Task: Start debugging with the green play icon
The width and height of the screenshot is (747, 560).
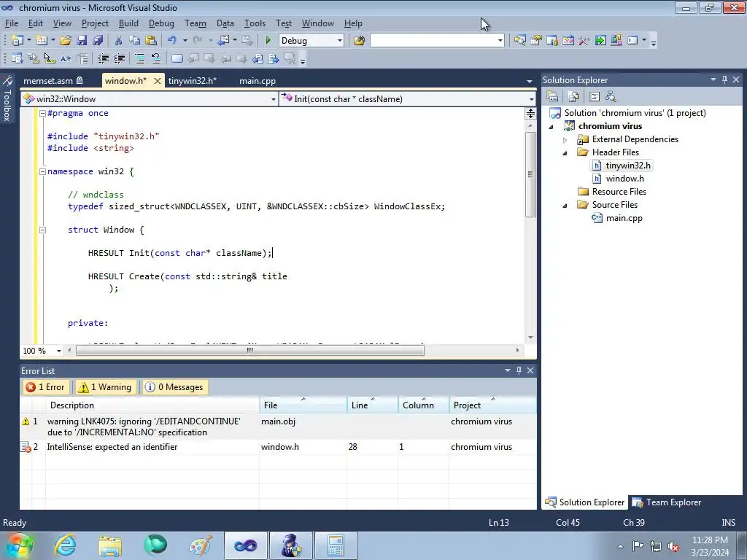Action: (268, 41)
